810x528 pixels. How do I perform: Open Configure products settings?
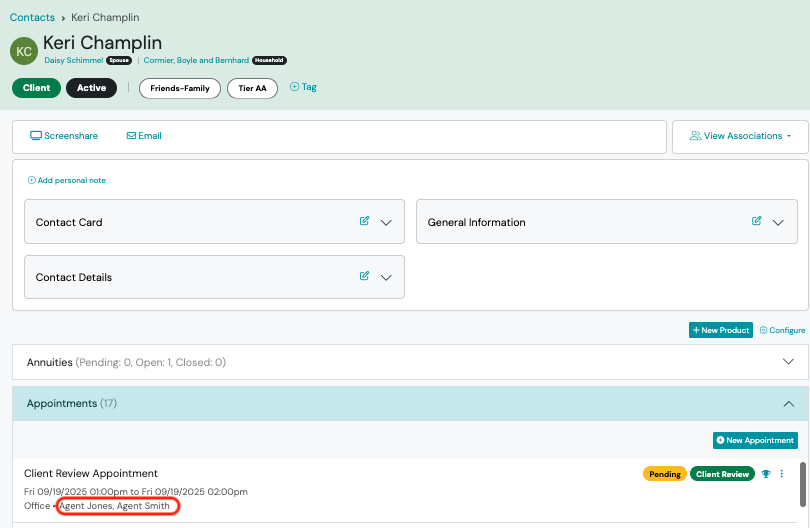pyautogui.click(x=782, y=330)
